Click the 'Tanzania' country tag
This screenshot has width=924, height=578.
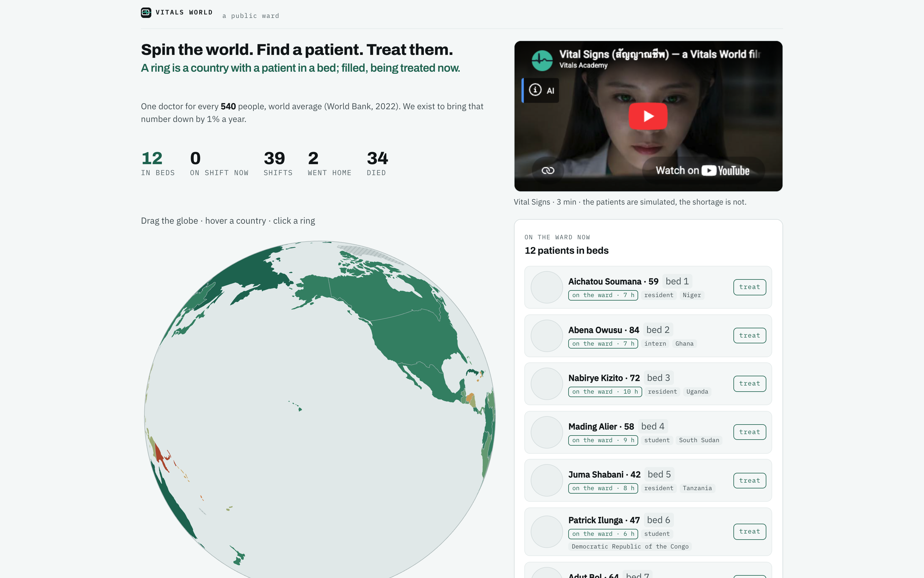(x=697, y=488)
